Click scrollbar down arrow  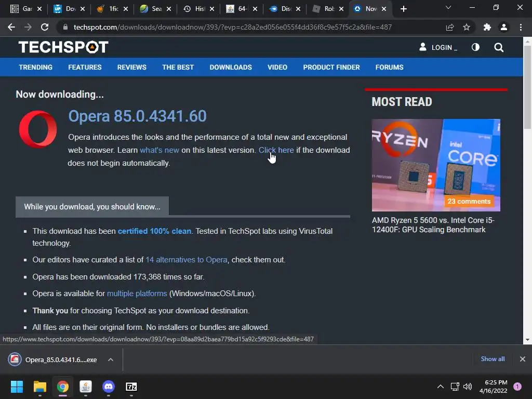point(527,340)
